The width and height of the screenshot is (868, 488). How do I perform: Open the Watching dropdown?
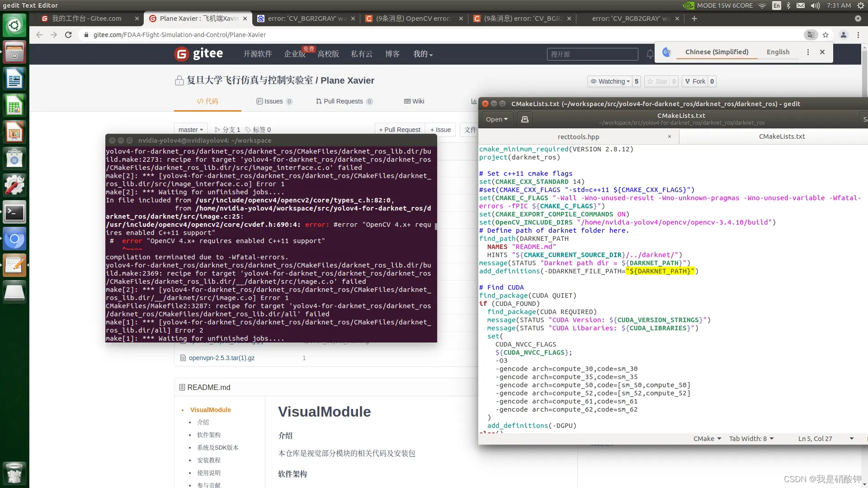point(610,81)
